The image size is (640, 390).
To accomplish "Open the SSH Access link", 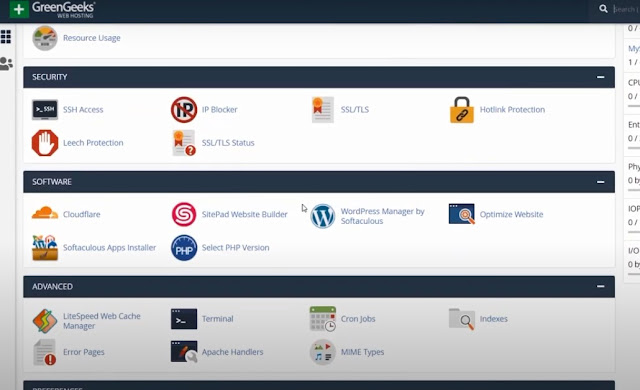I will pos(83,110).
